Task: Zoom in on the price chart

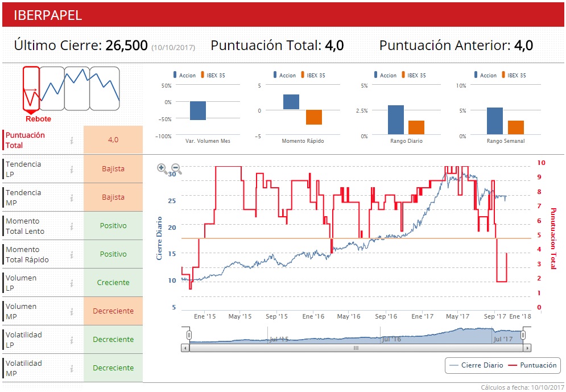Action: click(162, 168)
